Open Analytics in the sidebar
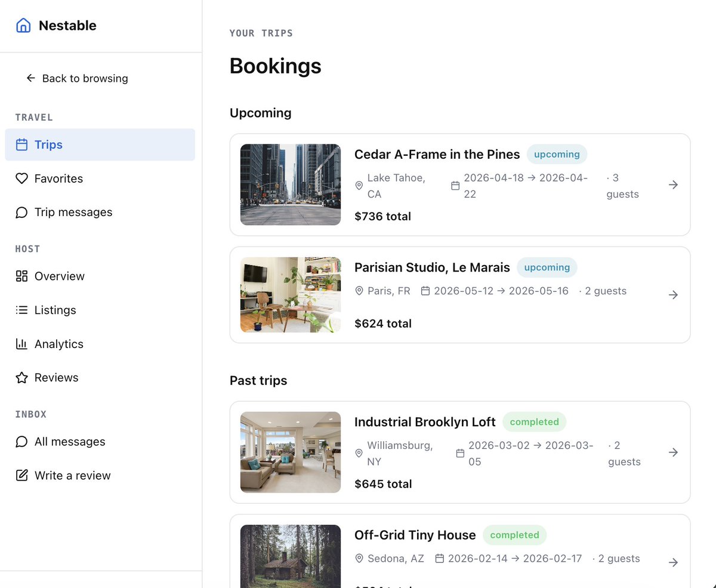Screen dimensions: 716x588 click(x=100, y=344)
